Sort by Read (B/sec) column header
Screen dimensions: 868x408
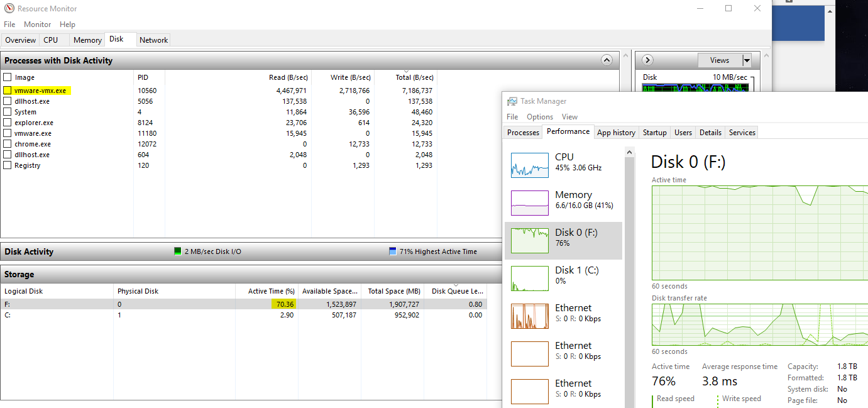[x=238, y=77]
